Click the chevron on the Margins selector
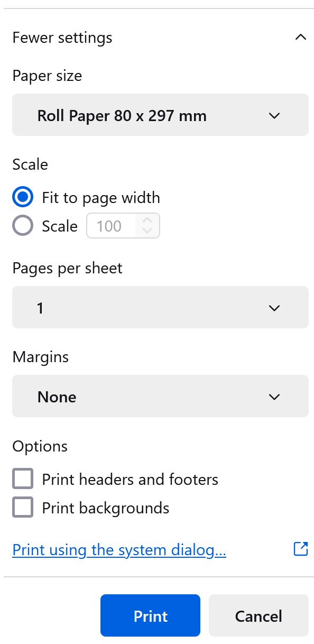 point(274,396)
